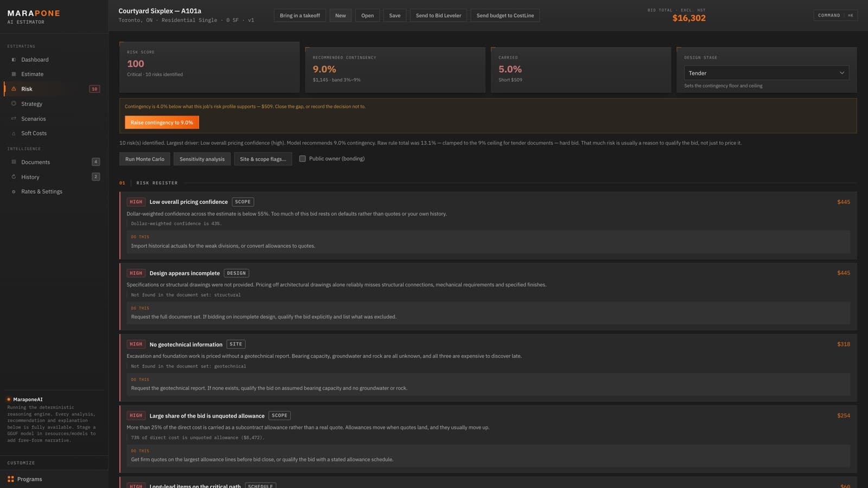Click the Documents count badge 4

click(x=96, y=162)
